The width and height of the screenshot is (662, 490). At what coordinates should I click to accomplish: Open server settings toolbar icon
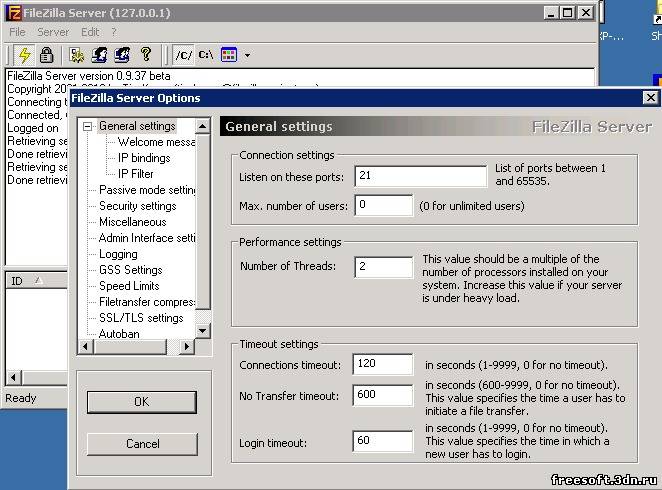pyautogui.click(x=77, y=55)
